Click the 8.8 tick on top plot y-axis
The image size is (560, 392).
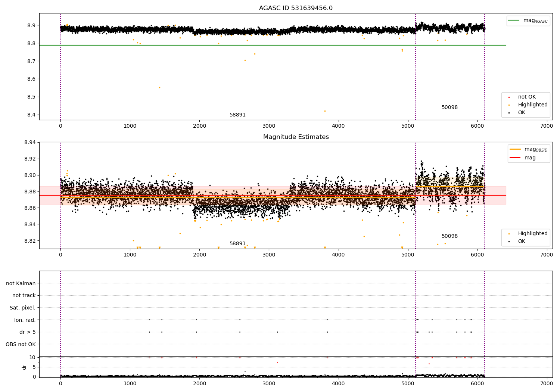31,44
